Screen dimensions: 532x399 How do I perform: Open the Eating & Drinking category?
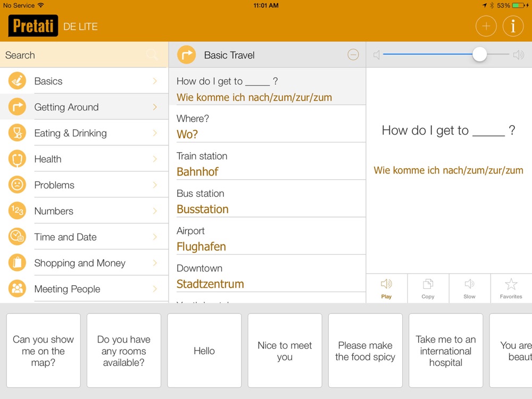point(84,132)
